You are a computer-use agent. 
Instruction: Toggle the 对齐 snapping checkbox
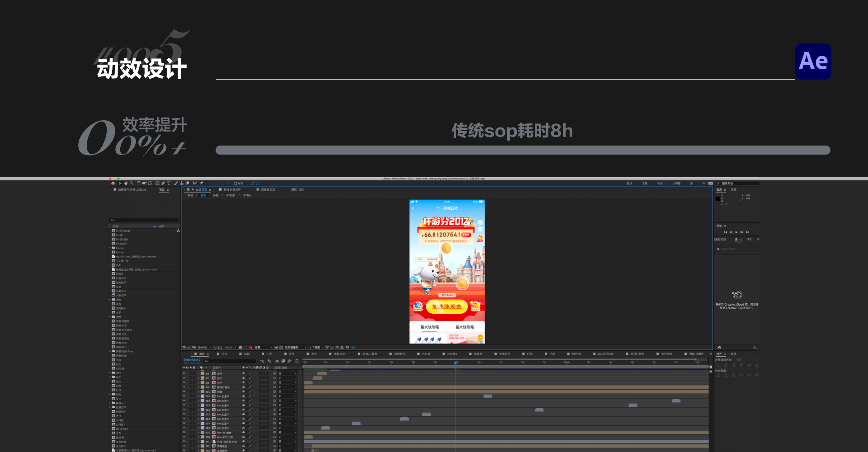coord(236,184)
